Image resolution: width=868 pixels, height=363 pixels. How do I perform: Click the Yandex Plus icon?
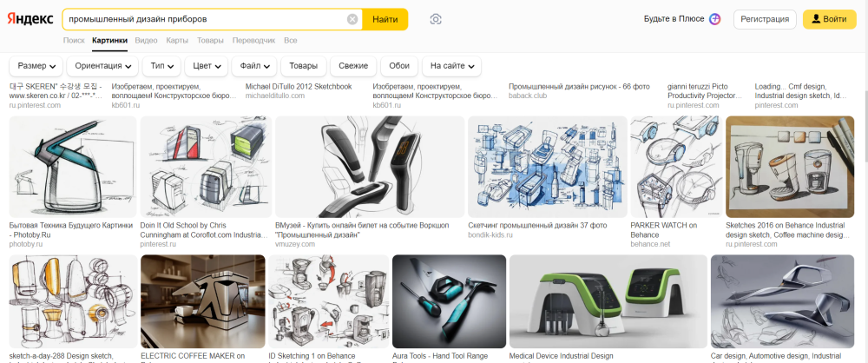[714, 19]
